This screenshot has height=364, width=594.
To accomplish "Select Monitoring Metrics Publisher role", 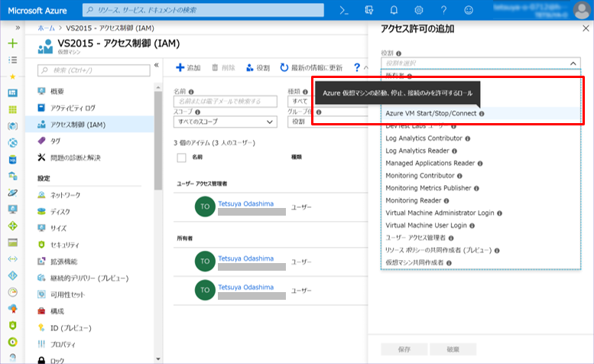I will pyautogui.click(x=481, y=188).
